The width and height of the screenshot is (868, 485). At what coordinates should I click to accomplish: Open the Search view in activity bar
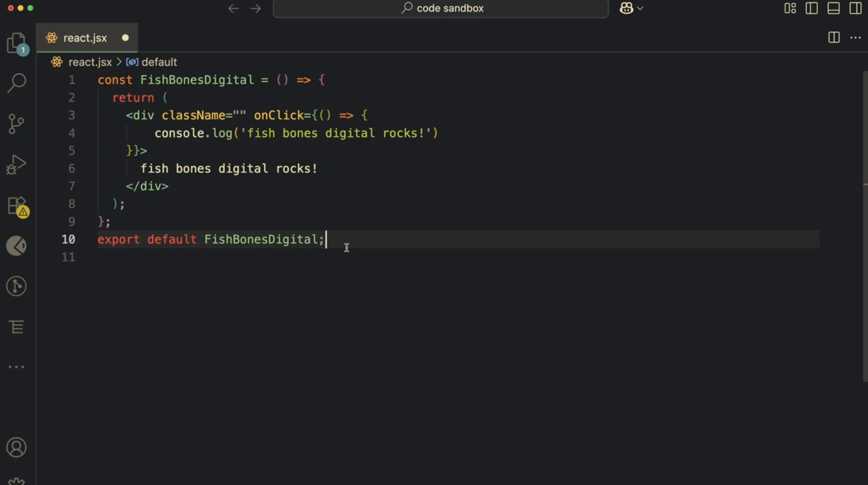(16, 82)
